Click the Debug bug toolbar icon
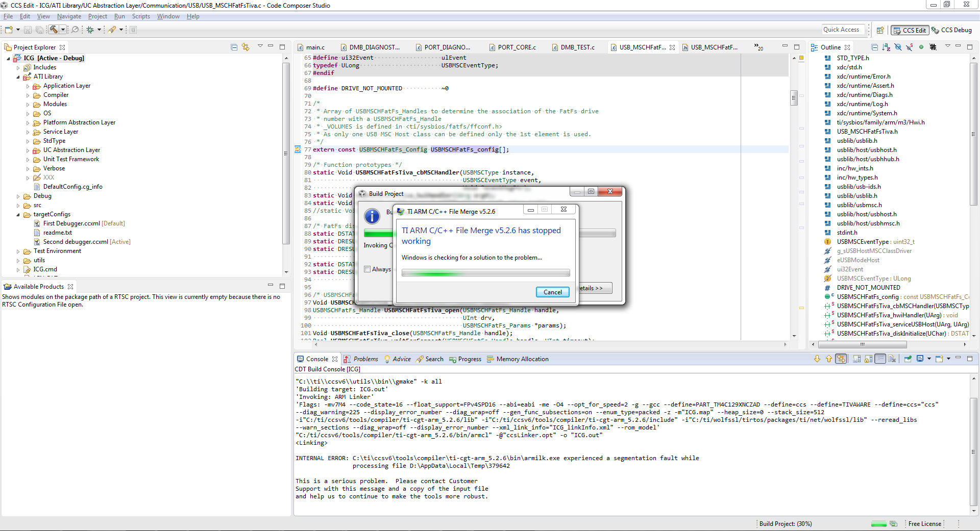The image size is (980, 531). coord(90,30)
